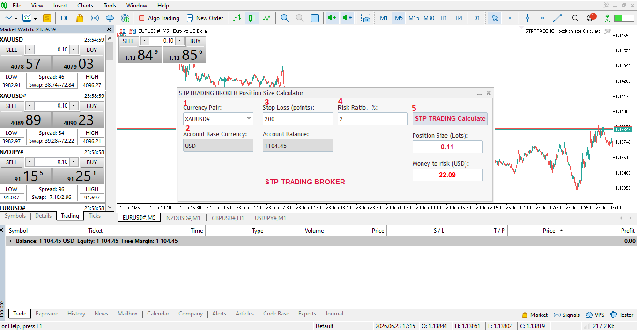Zoom in on the chart

tap(285, 18)
